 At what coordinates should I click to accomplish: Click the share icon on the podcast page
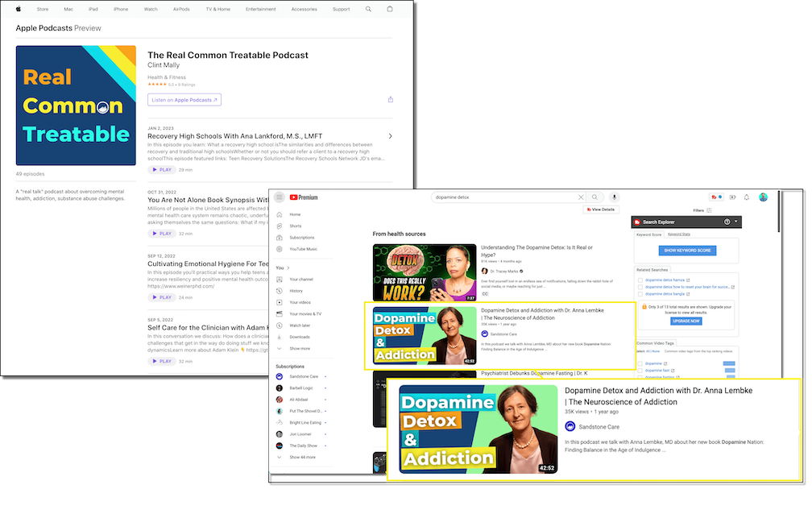pyautogui.click(x=391, y=99)
